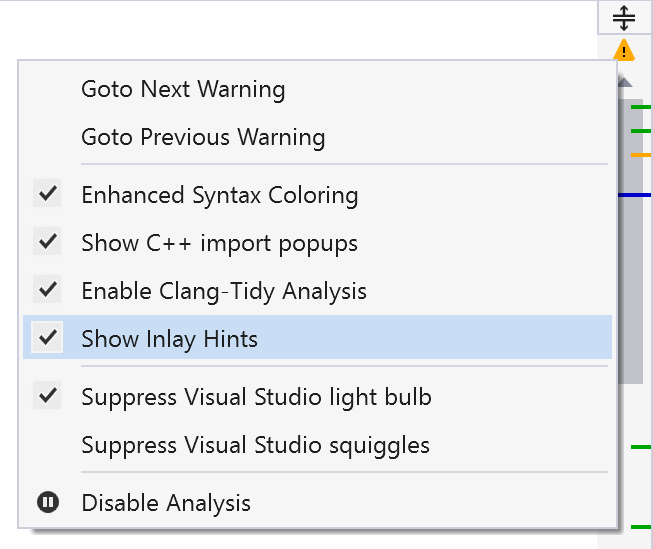
Task: Click green marker beside Suppress squiggles row
Action: point(641,446)
